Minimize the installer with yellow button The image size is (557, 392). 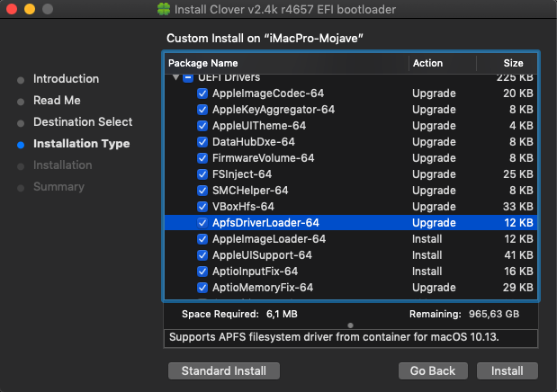(30, 9)
